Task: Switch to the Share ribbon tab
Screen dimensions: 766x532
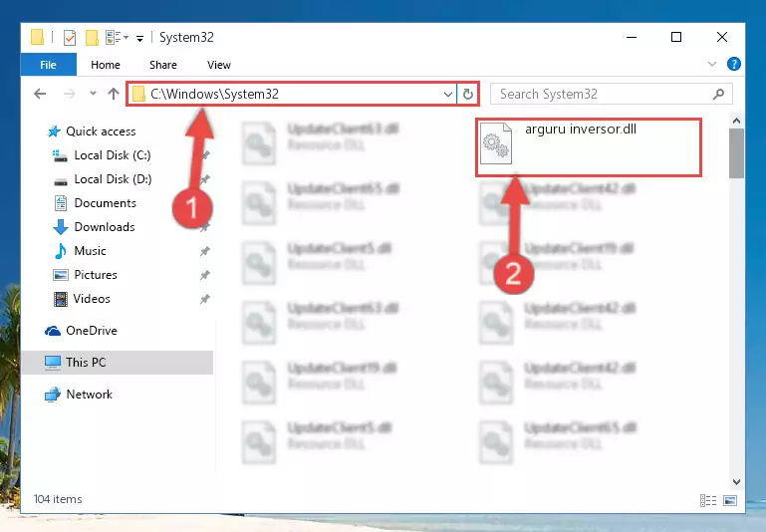Action: (163, 65)
